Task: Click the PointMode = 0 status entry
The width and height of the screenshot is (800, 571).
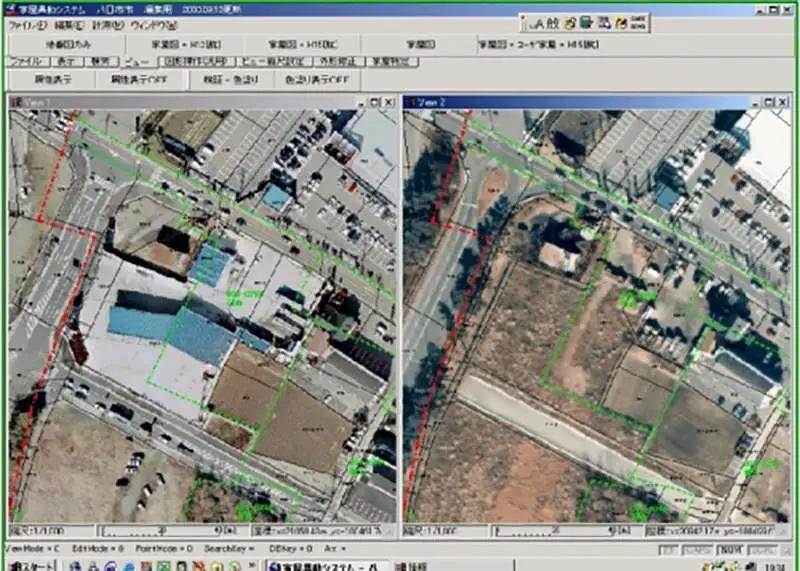Action: [164, 549]
